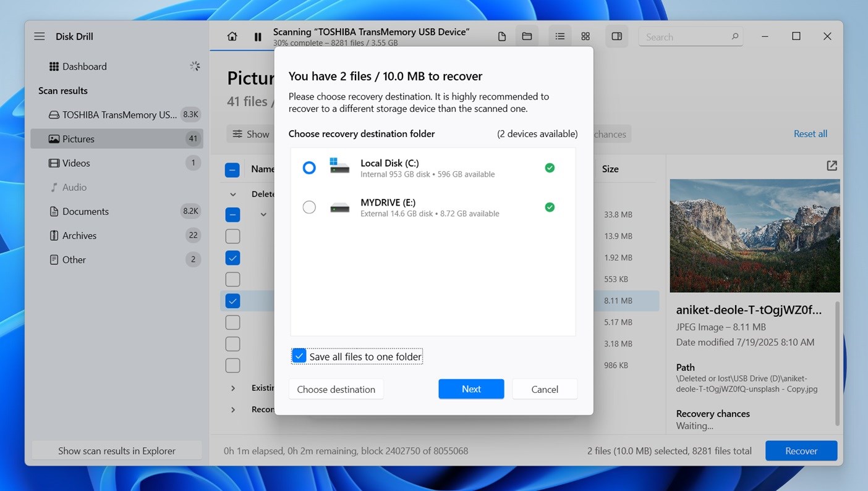This screenshot has width=868, height=491.
Task: Expand the Existing group chevron
Action: tap(233, 388)
